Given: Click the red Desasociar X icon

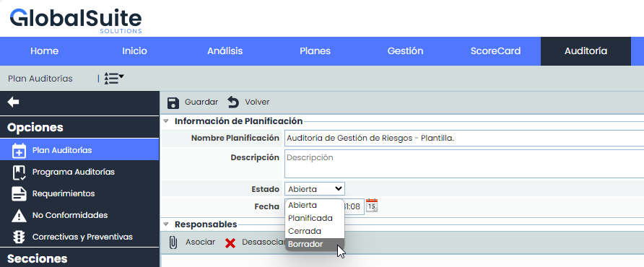Looking at the screenshot, I should pyautogui.click(x=230, y=243).
